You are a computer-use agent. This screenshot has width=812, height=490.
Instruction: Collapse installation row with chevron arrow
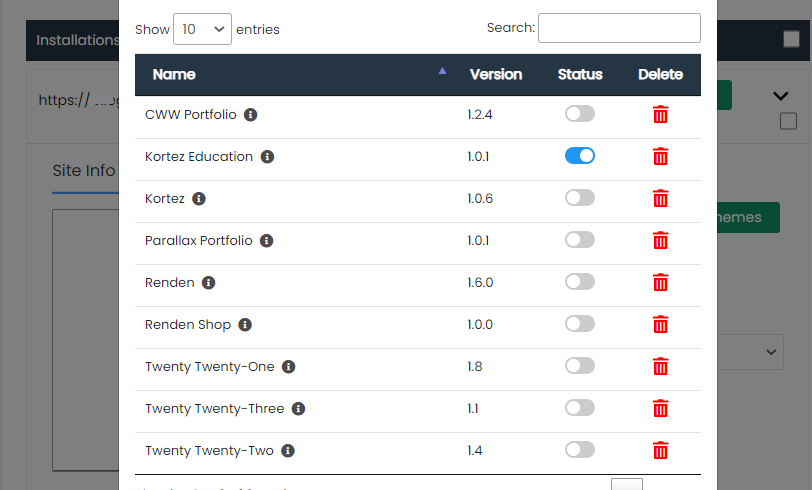tap(780, 96)
